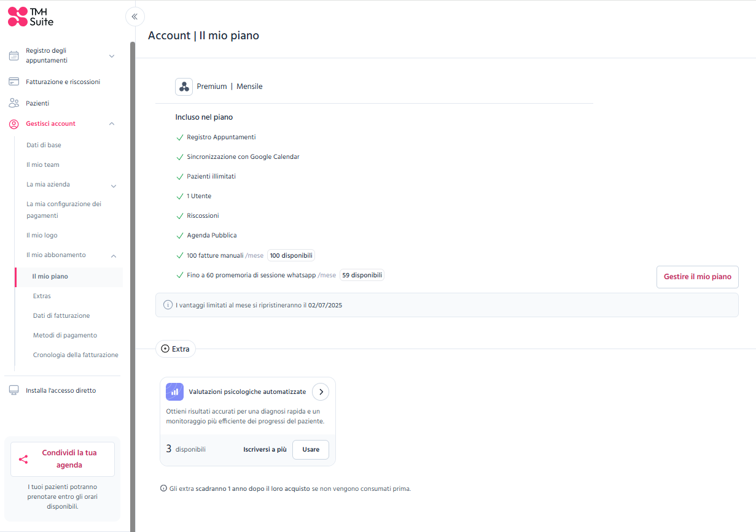Viewport: 756px width, 532px height.
Task: Click the TMH Suite logo
Action: coord(31,17)
